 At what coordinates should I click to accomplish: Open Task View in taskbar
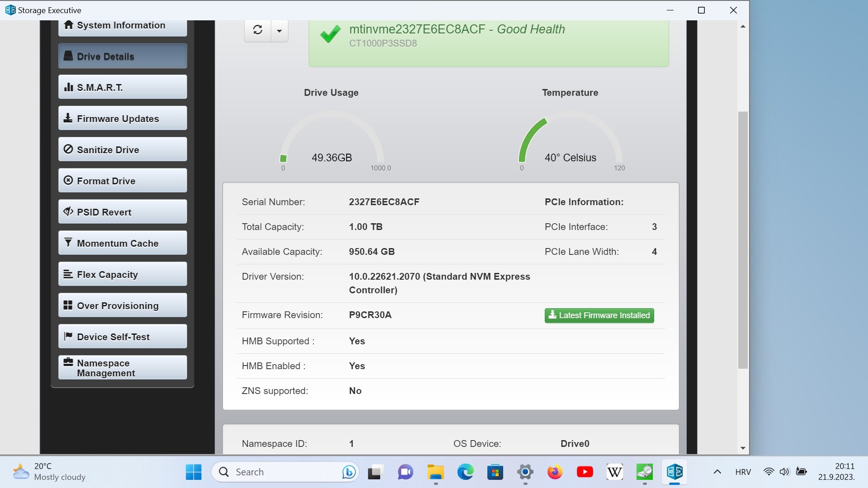(375, 472)
